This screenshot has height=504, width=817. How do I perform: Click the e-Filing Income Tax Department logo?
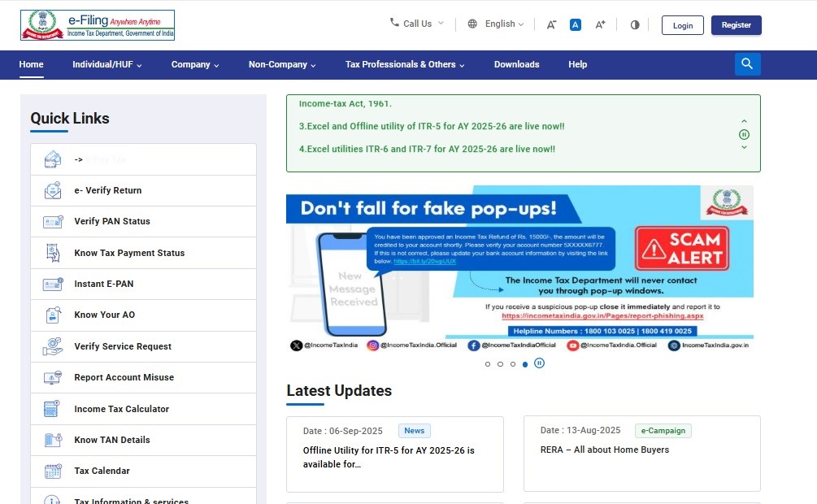coord(98,25)
